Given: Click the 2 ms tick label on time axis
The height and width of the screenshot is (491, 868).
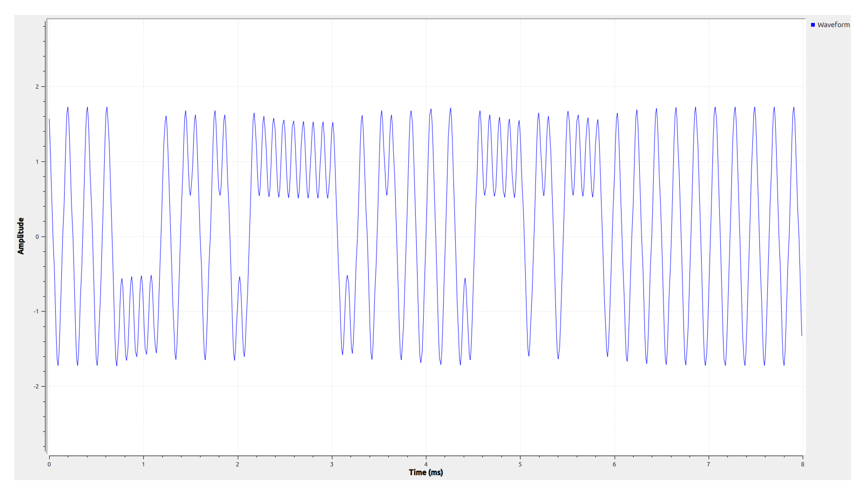Looking at the screenshot, I should click(x=238, y=464).
